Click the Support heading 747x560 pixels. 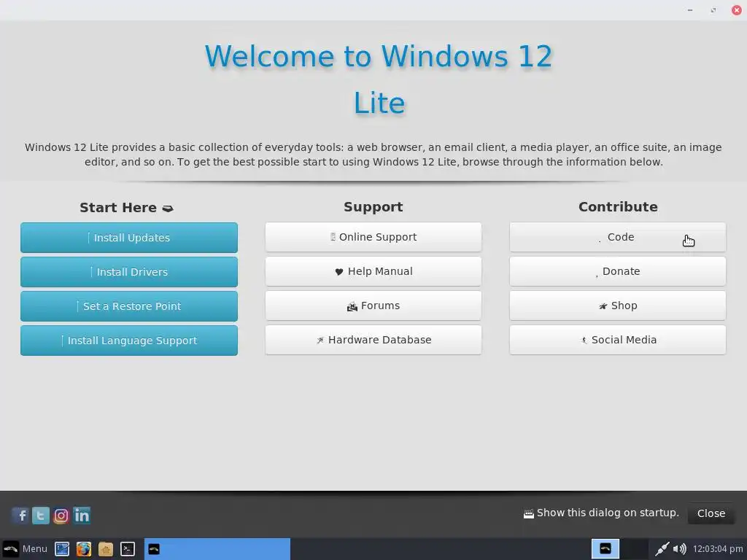point(373,206)
